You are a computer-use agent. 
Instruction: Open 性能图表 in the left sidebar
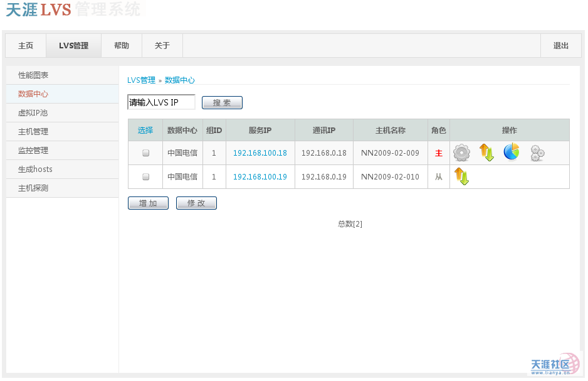pyautogui.click(x=33, y=75)
